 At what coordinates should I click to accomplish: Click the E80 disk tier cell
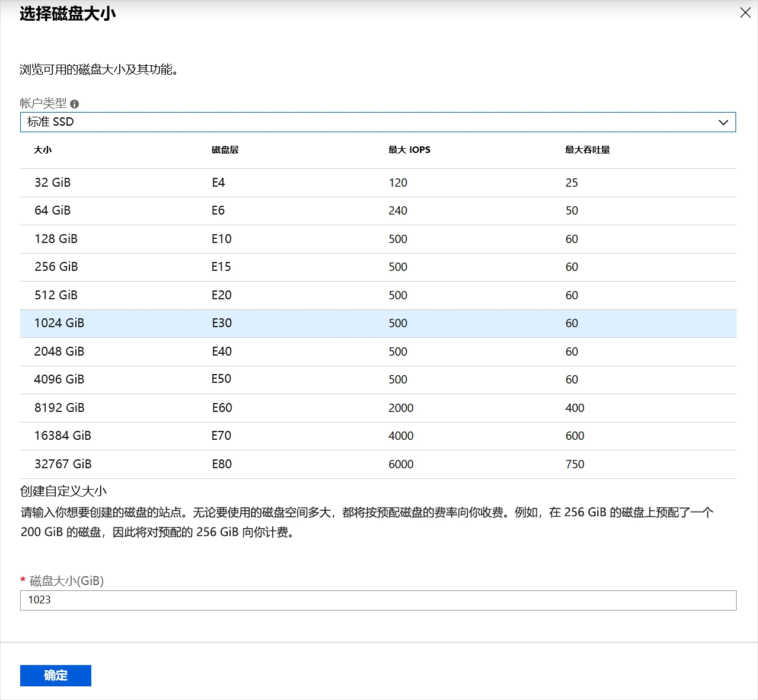222,464
